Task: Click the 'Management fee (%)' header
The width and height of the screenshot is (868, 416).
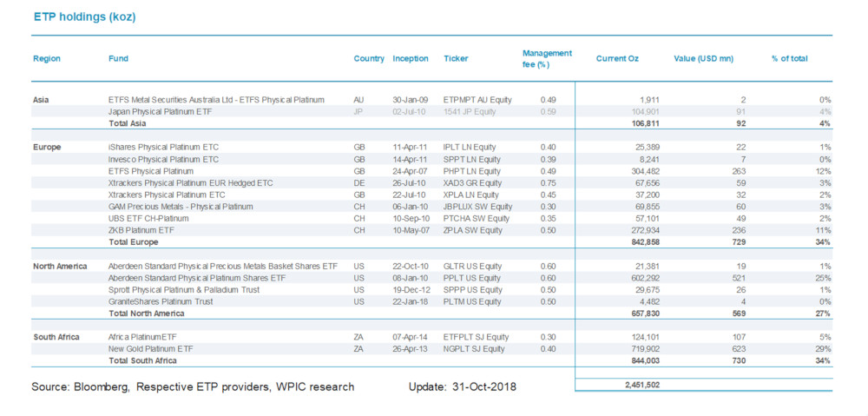Action: [547, 59]
